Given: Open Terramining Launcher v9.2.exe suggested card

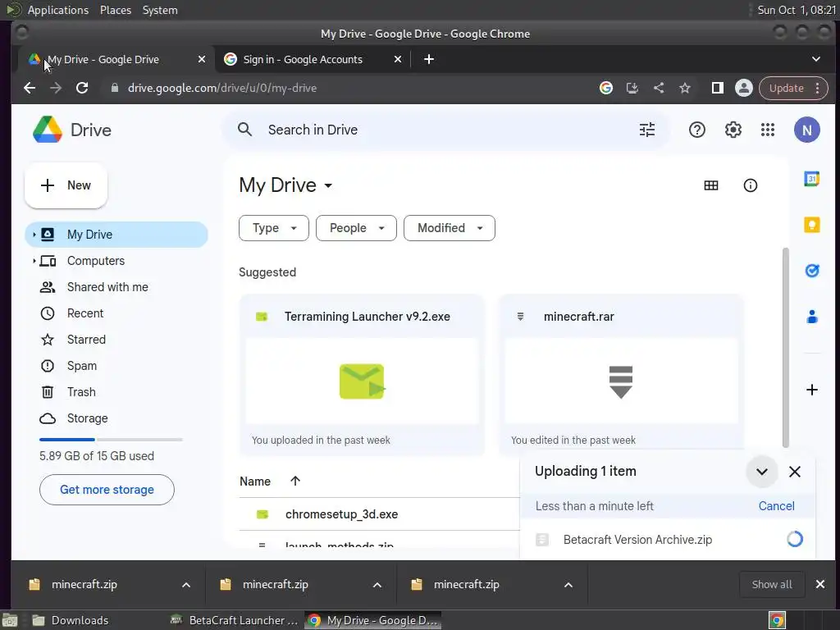Looking at the screenshot, I should (x=362, y=375).
